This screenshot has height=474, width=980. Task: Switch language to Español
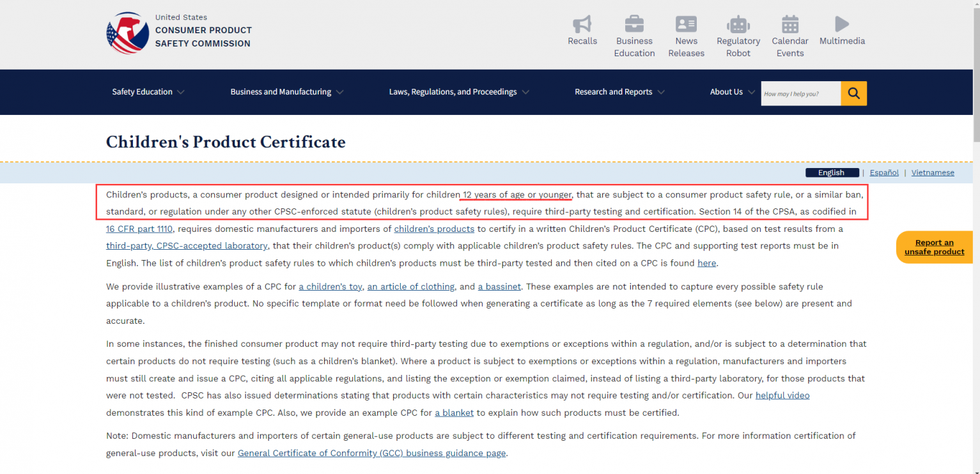click(884, 172)
